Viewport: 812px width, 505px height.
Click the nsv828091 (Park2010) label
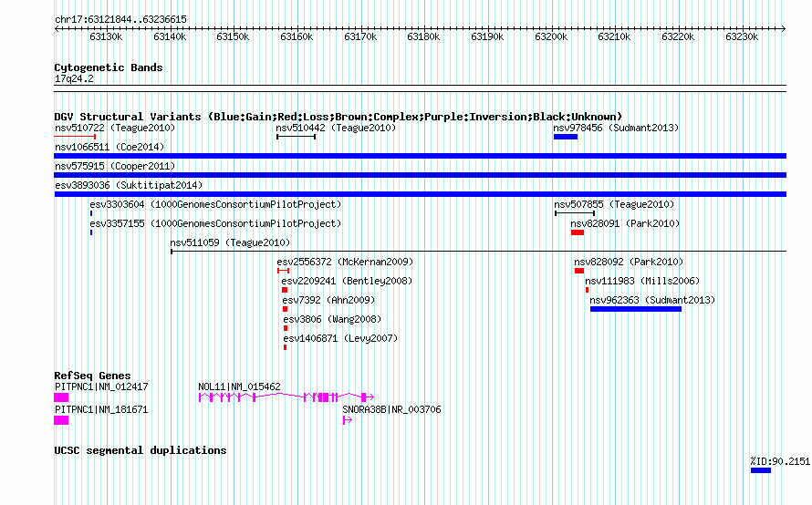(625, 223)
